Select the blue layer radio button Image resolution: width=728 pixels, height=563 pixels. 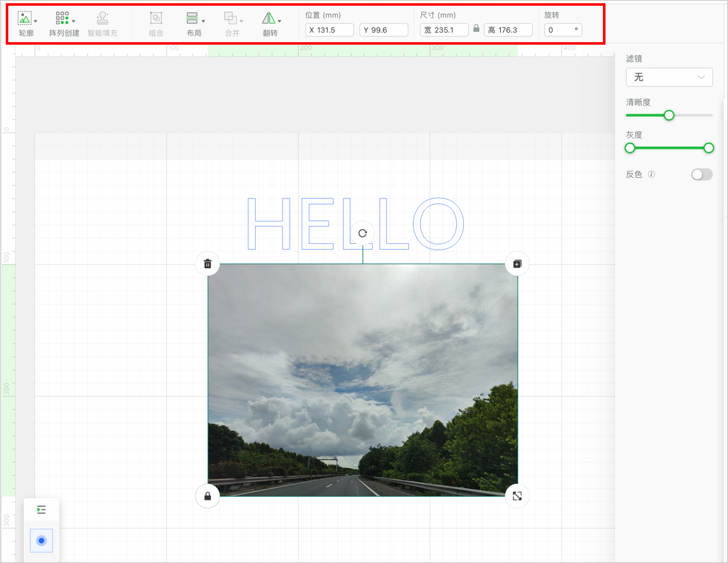point(41,541)
